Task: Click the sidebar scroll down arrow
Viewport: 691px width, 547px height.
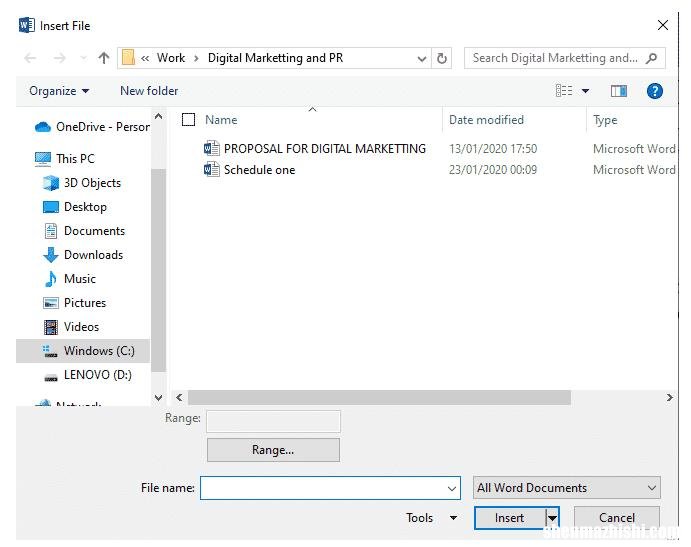Action: [159, 398]
